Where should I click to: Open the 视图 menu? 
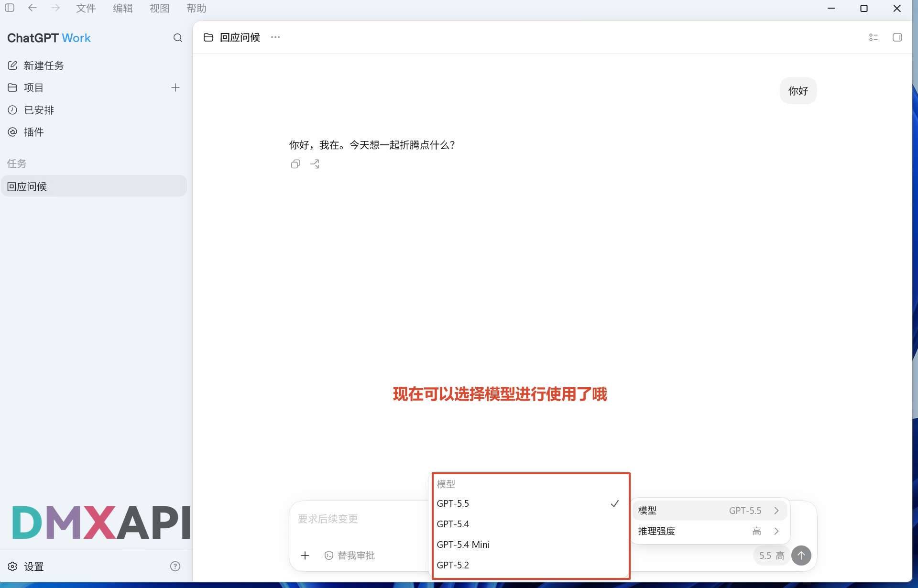click(x=160, y=8)
